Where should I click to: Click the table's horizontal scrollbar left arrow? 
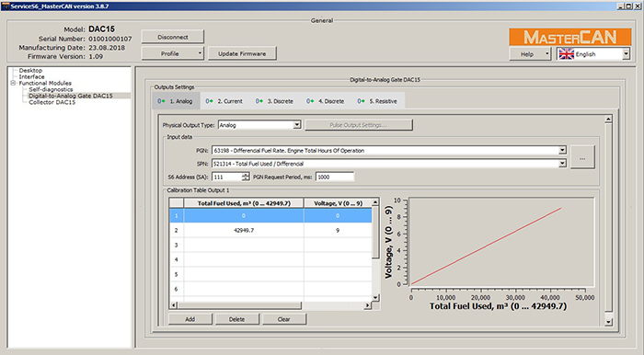coord(173,305)
